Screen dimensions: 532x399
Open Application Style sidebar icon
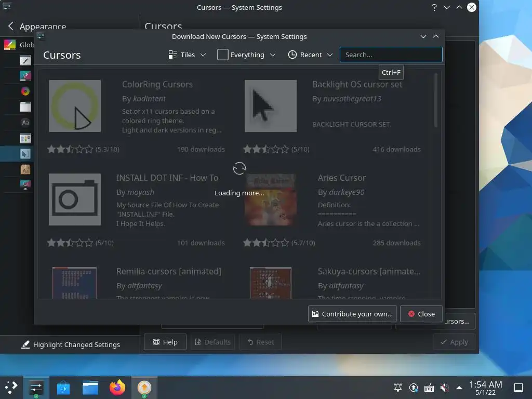tap(25, 60)
